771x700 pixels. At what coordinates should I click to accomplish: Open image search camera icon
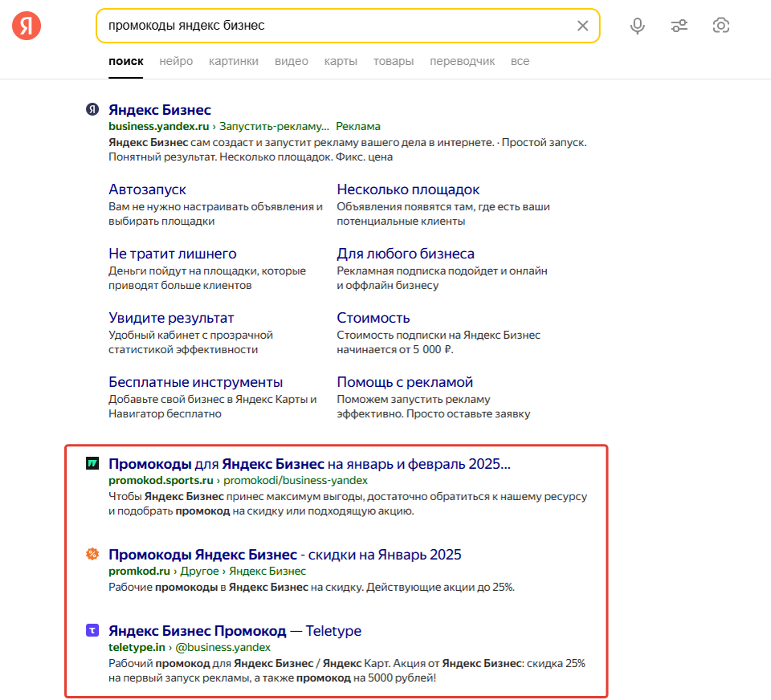click(721, 26)
